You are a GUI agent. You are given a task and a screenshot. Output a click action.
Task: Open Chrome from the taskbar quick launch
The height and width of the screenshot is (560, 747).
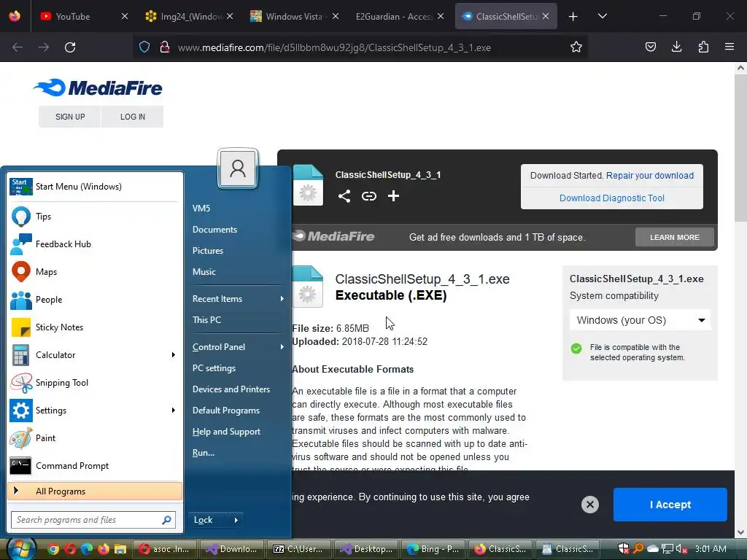(53, 549)
